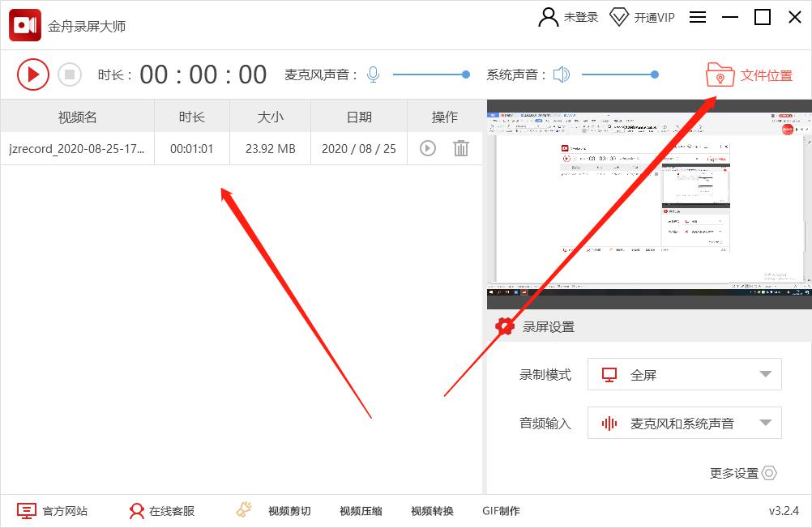Click the 操作 column header
The height and width of the screenshot is (528, 812).
coord(444,117)
